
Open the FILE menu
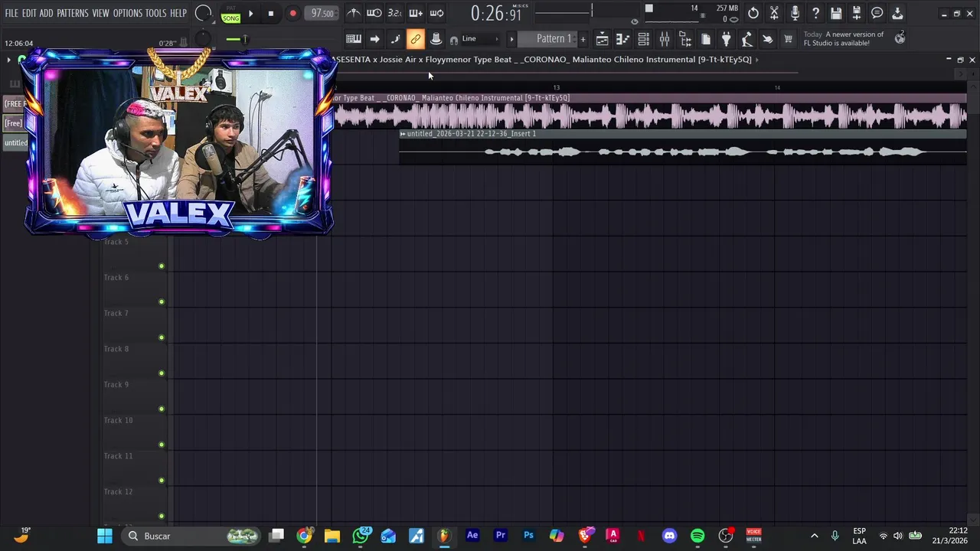click(11, 13)
